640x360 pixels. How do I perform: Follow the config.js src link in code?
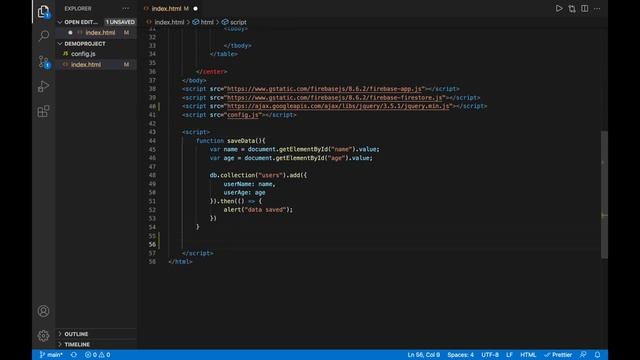pyautogui.click(x=243, y=115)
